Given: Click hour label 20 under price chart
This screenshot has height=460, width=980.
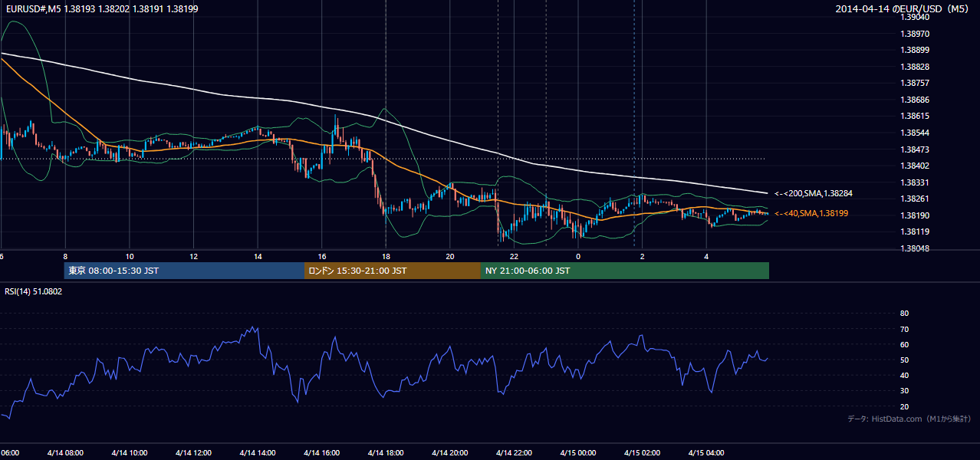Looking at the screenshot, I should tap(449, 256).
